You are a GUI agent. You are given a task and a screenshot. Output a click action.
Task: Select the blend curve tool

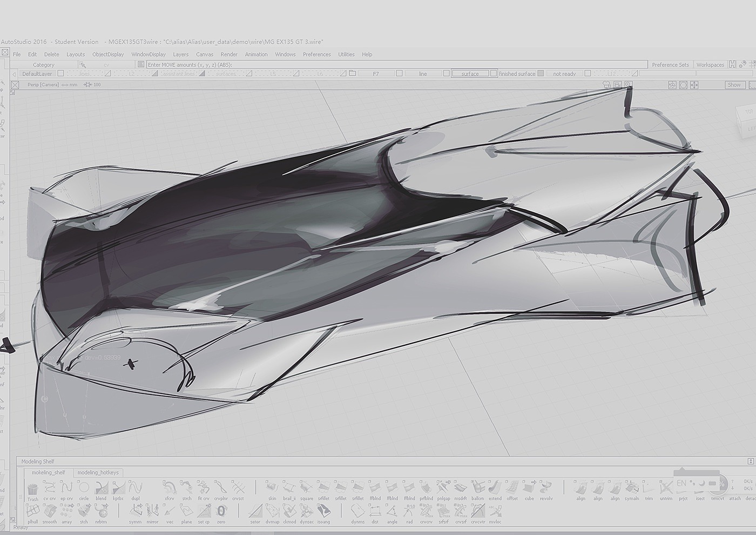pyautogui.click(x=101, y=489)
